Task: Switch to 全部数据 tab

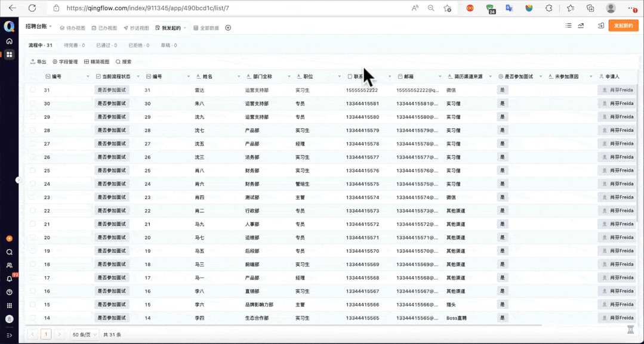Action: tap(206, 28)
